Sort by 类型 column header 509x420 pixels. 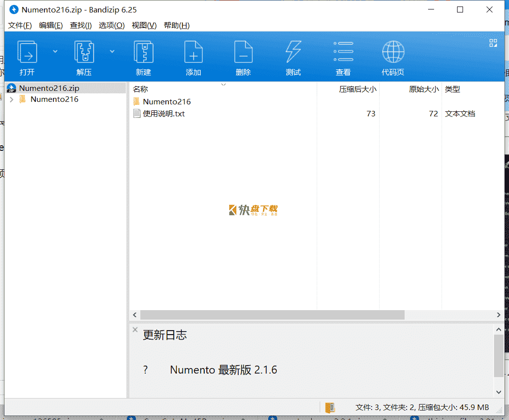pyautogui.click(x=453, y=89)
